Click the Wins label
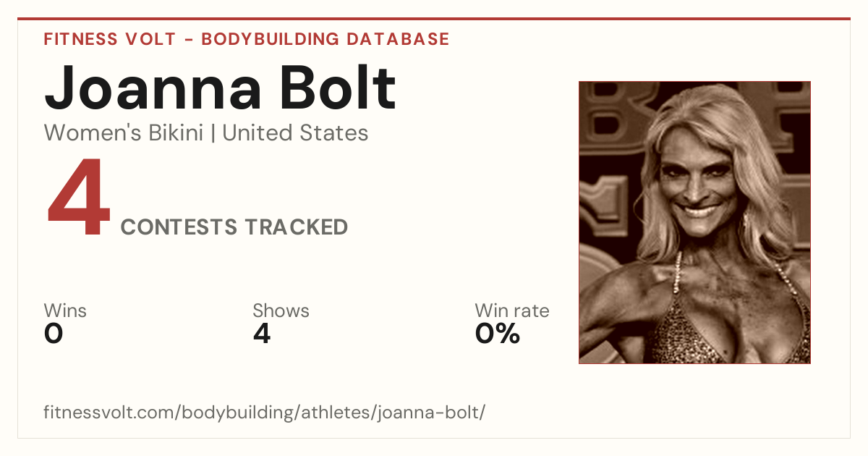Image resolution: width=868 pixels, height=456 pixels. coord(65,311)
